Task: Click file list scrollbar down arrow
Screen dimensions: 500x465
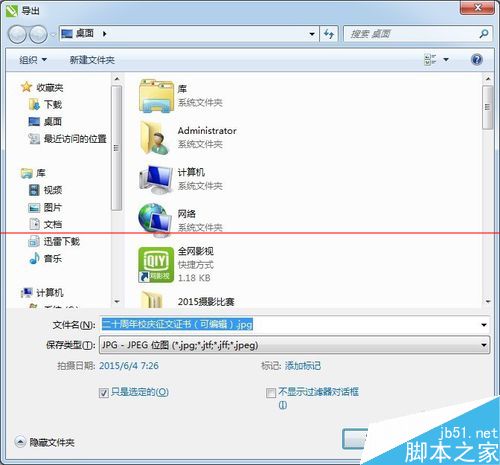Action: [488, 302]
